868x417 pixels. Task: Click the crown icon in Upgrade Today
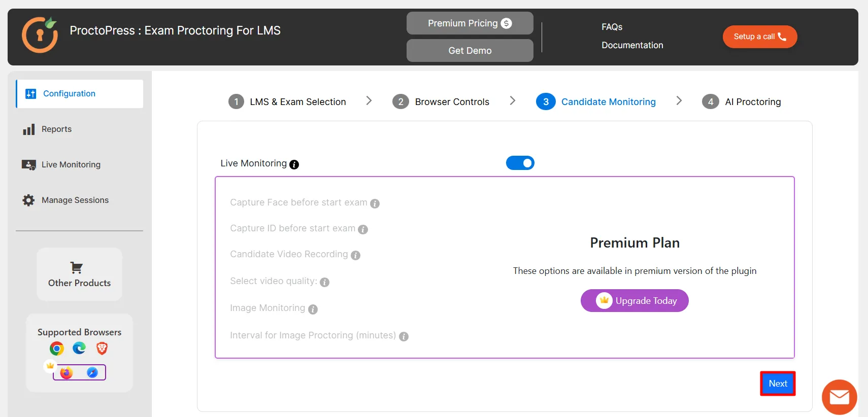coord(604,300)
